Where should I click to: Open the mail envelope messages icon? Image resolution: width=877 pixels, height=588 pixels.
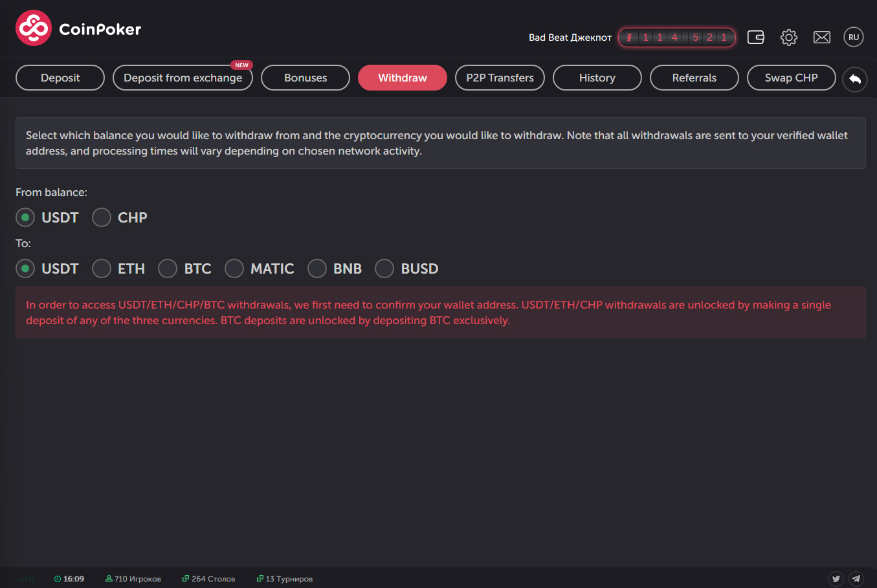click(821, 38)
